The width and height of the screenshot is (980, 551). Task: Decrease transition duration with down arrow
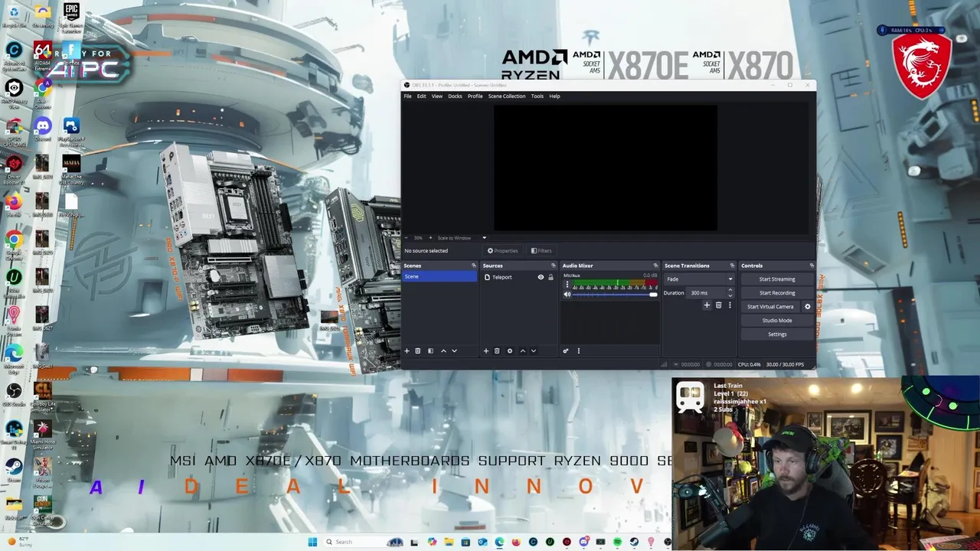pyautogui.click(x=730, y=295)
